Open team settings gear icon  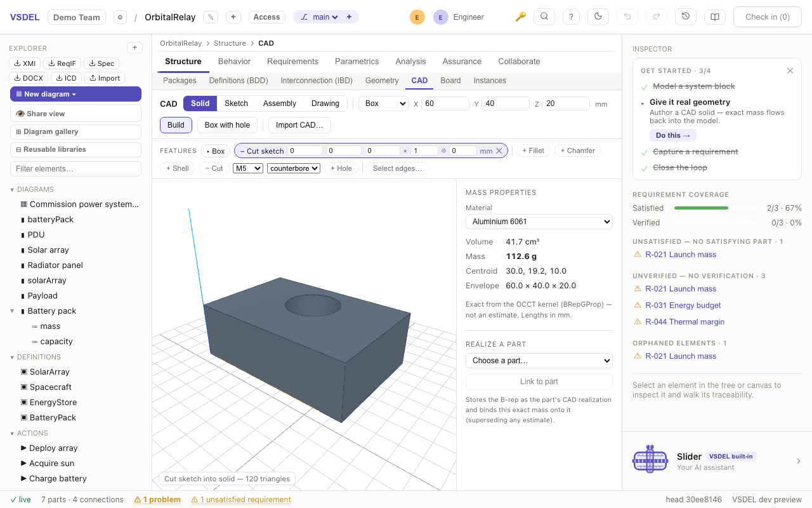click(120, 17)
